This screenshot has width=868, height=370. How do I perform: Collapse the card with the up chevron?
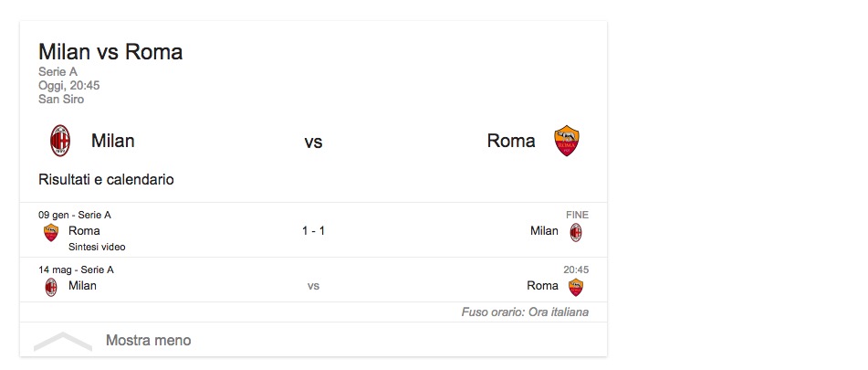pyautogui.click(x=63, y=341)
